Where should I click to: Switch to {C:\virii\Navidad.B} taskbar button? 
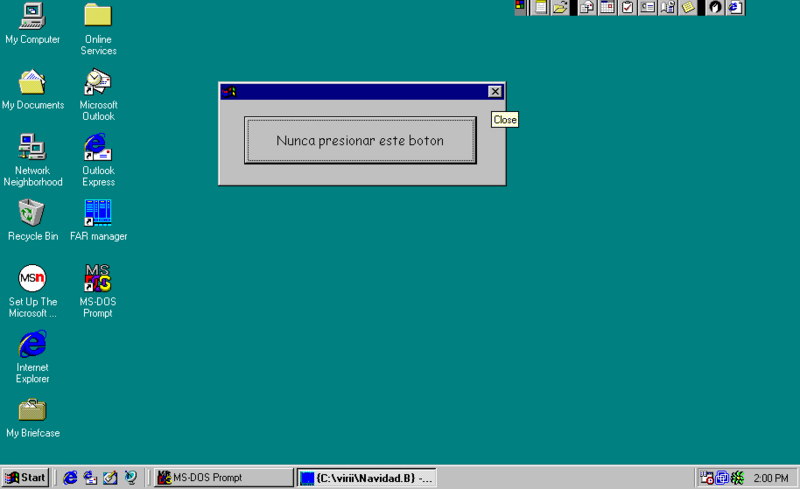tap(367, 478)
